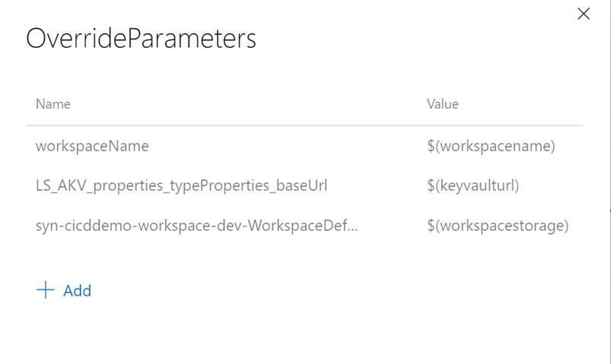Click the Add link text

[77, 290]
